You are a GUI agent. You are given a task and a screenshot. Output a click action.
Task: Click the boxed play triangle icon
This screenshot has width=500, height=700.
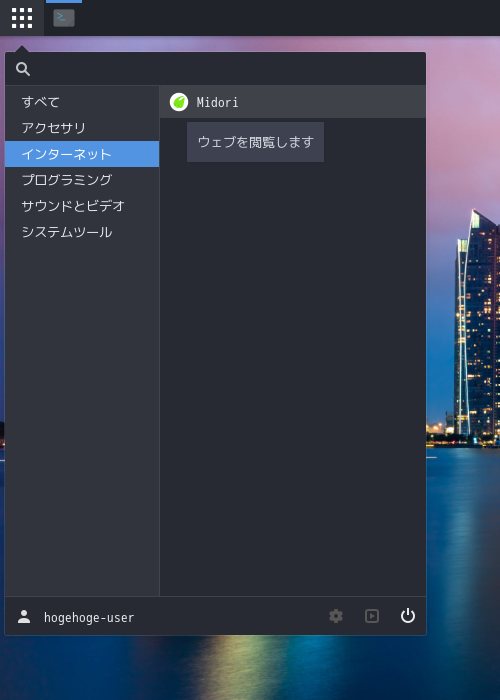[x=372, y=616]
